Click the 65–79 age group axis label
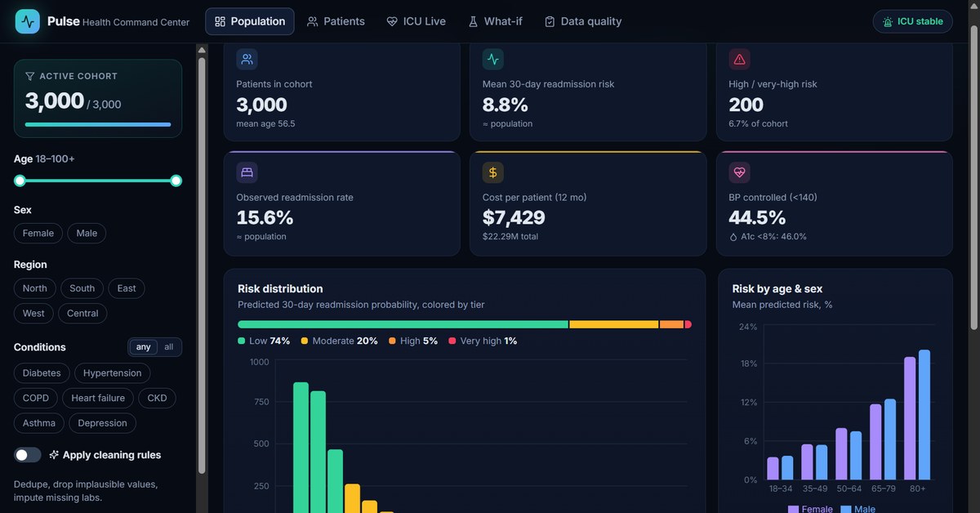 tap(883, 488)
